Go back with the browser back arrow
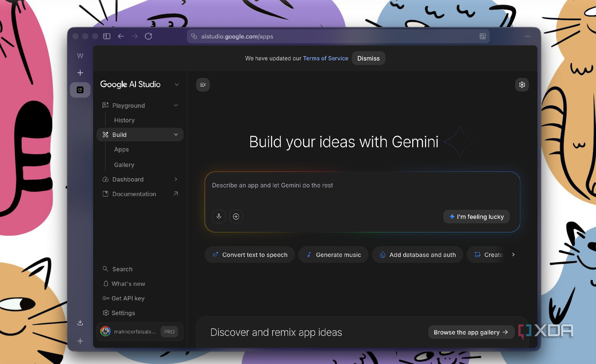596x364 pixels. pyautogui.click(x=121, y=36)
